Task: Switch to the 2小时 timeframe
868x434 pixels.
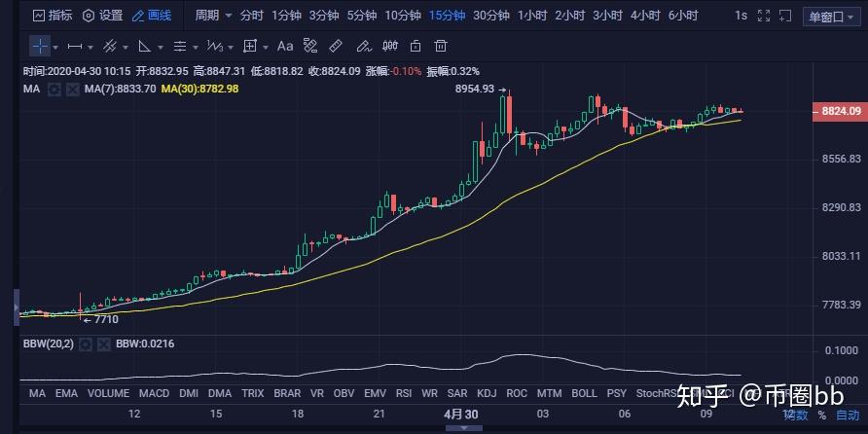Action: [569, 16]
